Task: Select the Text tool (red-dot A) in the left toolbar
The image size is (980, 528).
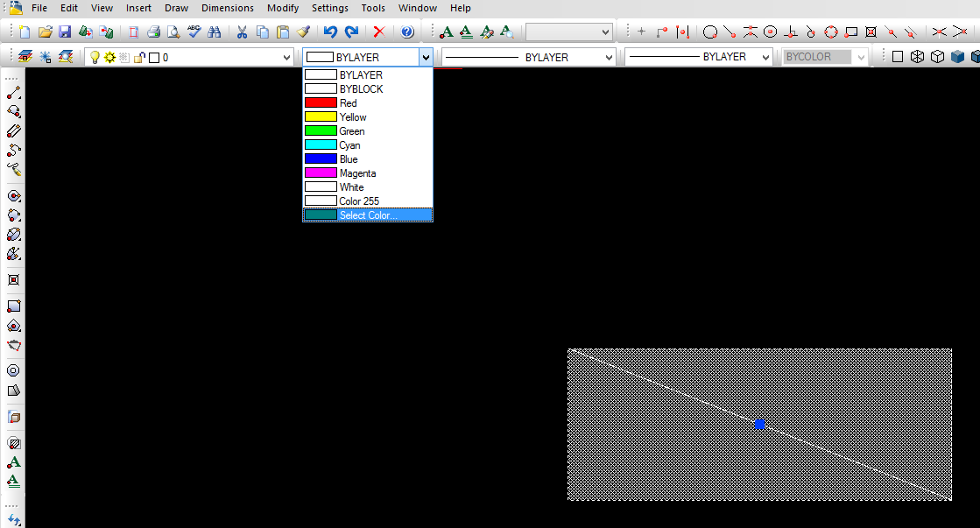Action: pos(14,462)
